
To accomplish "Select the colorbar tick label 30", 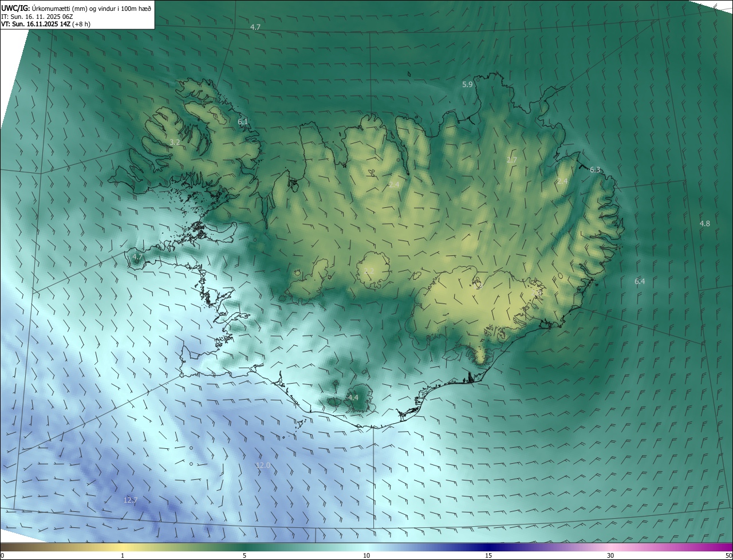I will coord(610,555).
